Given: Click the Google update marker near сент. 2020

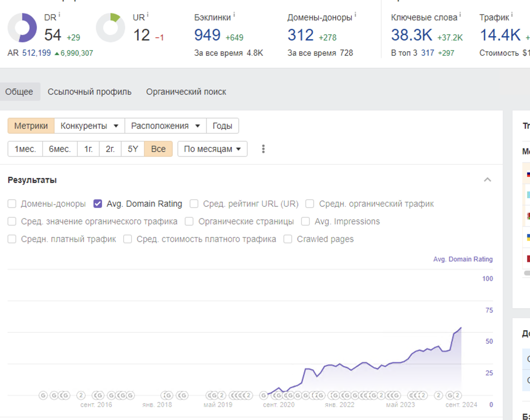Looking at the screenshot, I should (x=264, y=395).
